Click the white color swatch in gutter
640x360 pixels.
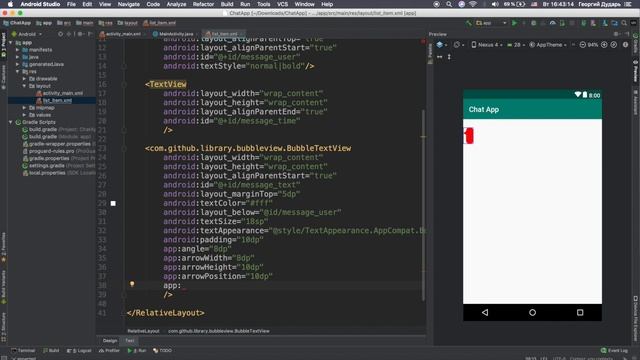pyautogui.click(x=113, y=203)
